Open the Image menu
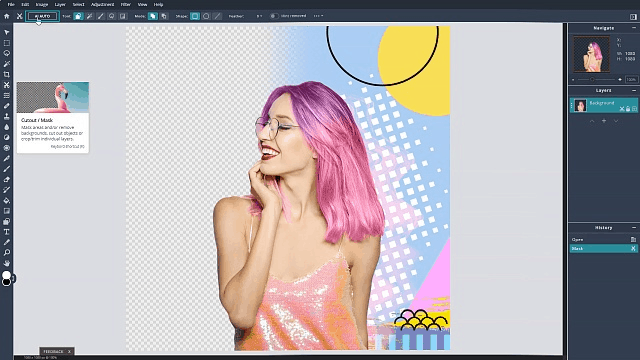Image resolution: width=640 pixels, height=360 pixels. pos(42,4)
